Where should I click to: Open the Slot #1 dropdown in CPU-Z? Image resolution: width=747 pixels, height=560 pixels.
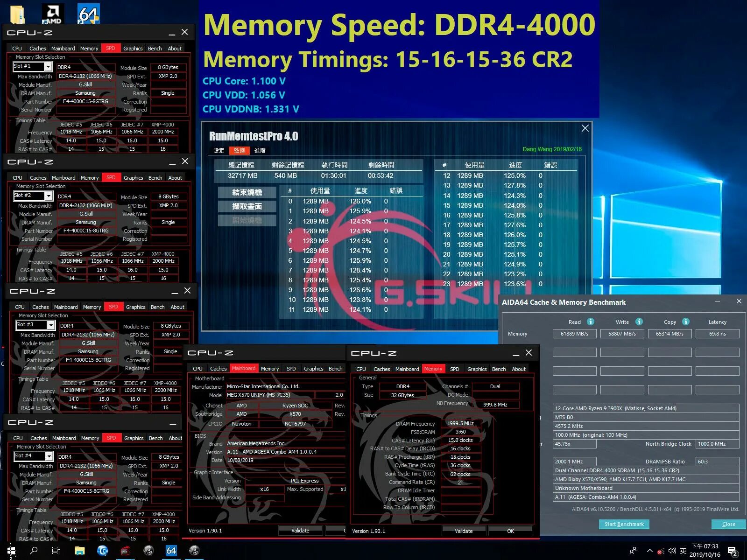[48, 67]
